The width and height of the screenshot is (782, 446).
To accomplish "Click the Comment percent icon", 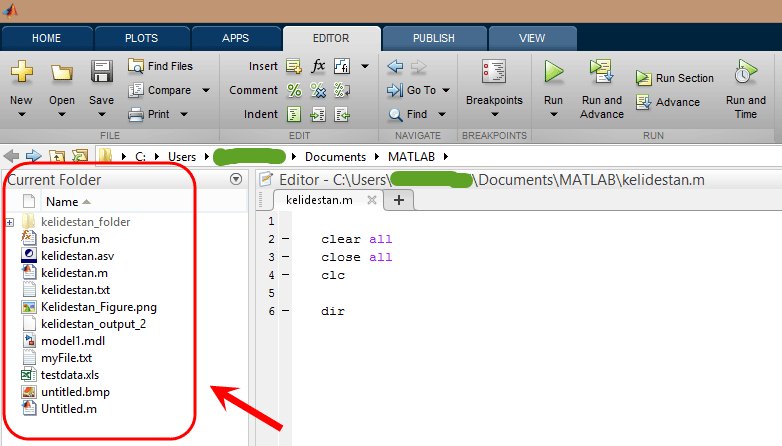I will pos(294,90).
